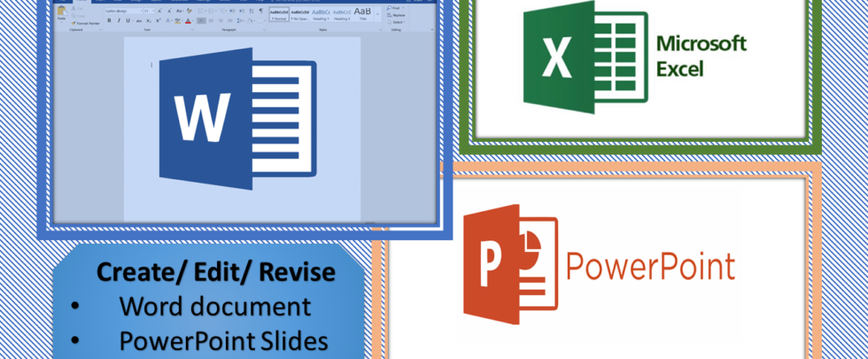The height and width of the screenshot is (359, 868).
Task: Click the Subscript icon
Action: (148, 20)
